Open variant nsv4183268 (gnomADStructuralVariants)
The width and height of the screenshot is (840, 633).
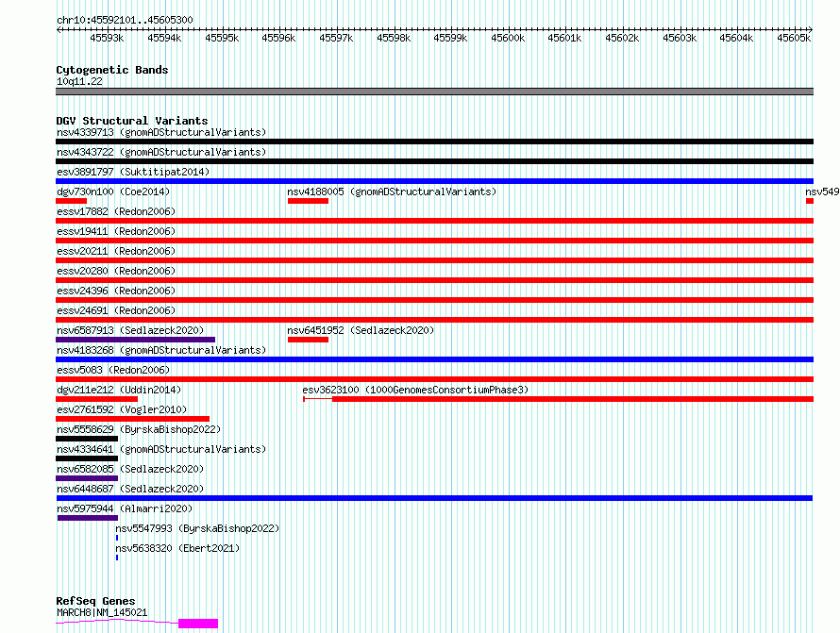point(161,350)
